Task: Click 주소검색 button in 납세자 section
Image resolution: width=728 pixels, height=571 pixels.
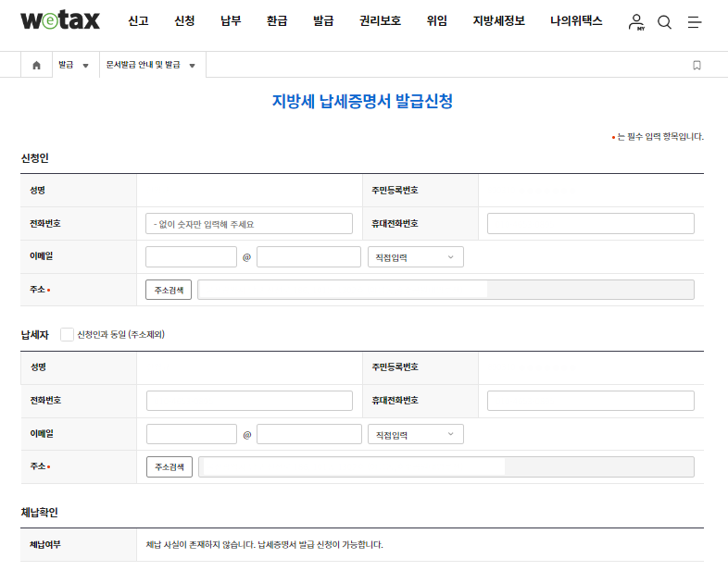Action: [x=169, y=466]
